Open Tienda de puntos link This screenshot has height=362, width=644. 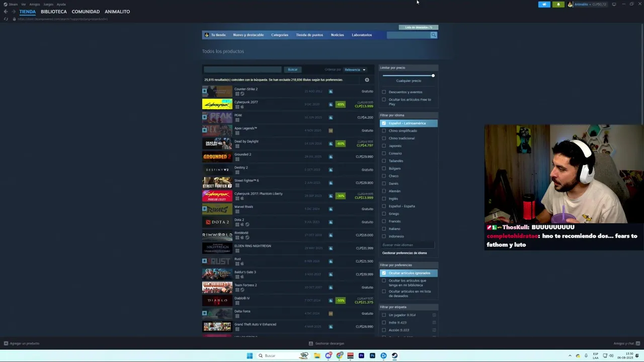(309, 35)
